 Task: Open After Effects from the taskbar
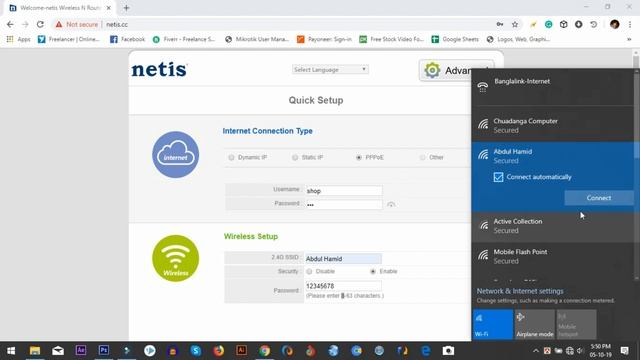point(81,350)
